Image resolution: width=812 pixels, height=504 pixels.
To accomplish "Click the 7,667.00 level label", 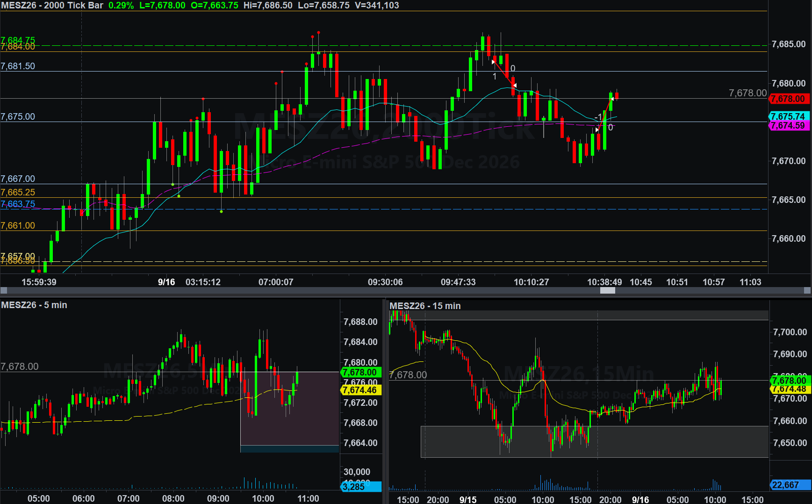I will coord(18,179).
